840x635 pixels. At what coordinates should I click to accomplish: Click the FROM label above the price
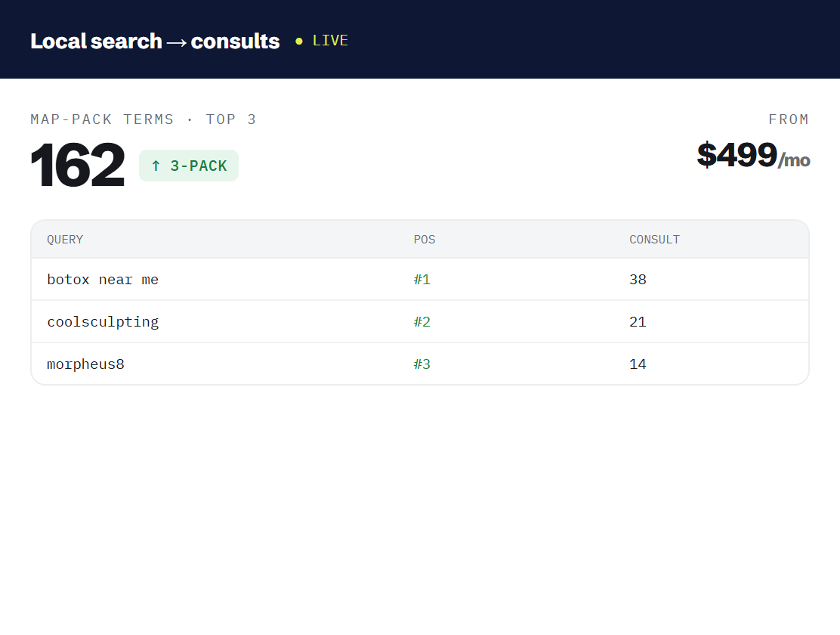789,119
